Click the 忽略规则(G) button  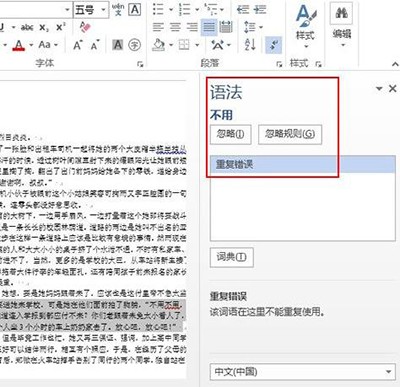coord(290,134)
